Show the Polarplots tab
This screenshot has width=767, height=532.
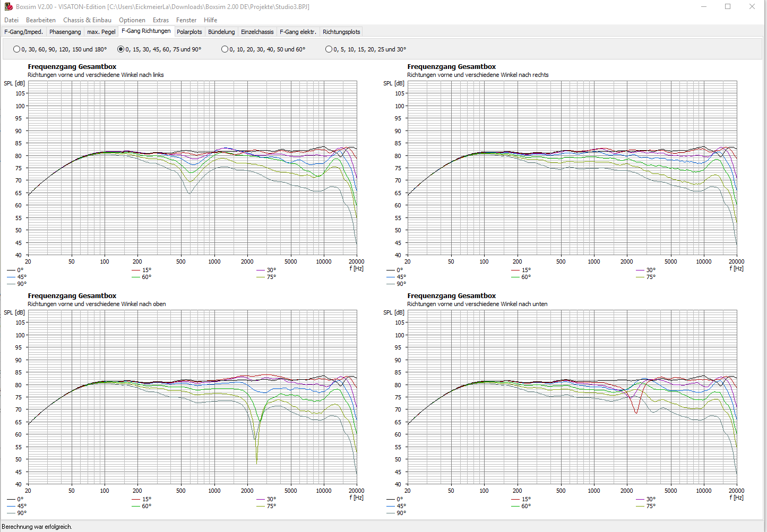pyautogui.click(x=189, y=32)
